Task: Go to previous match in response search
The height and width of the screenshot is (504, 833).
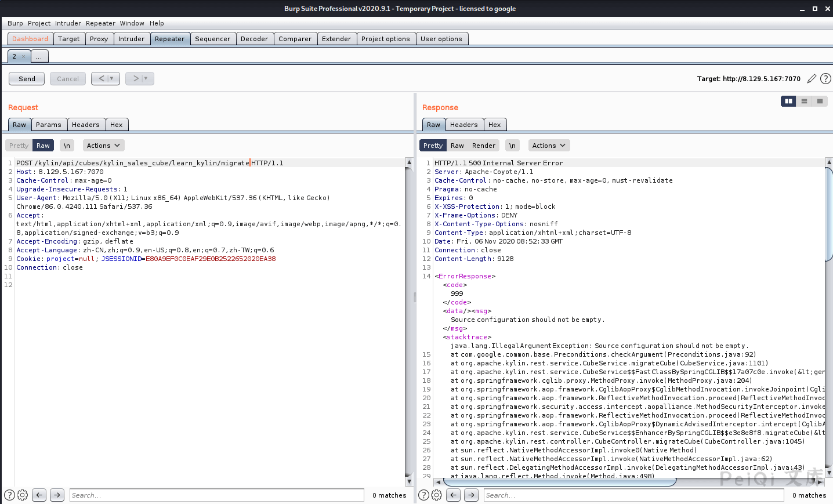Action: [454, 495]
